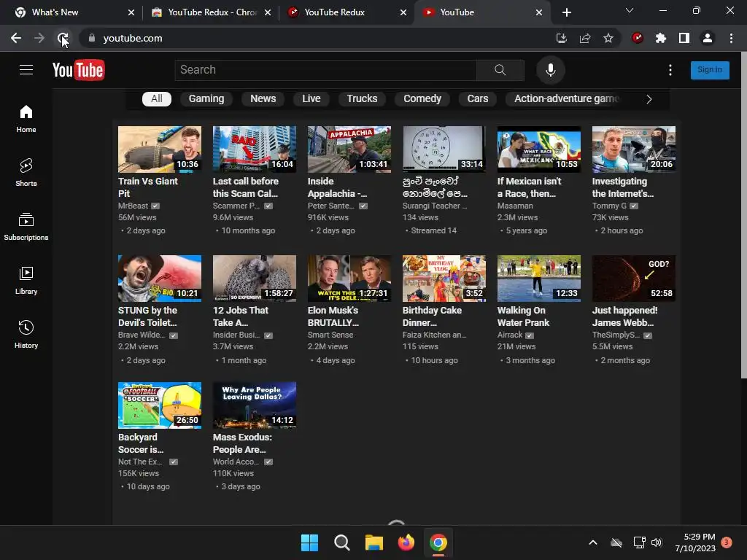747x560 pixels.
Task: Open a new browser tab
Action: pos(566,12)
